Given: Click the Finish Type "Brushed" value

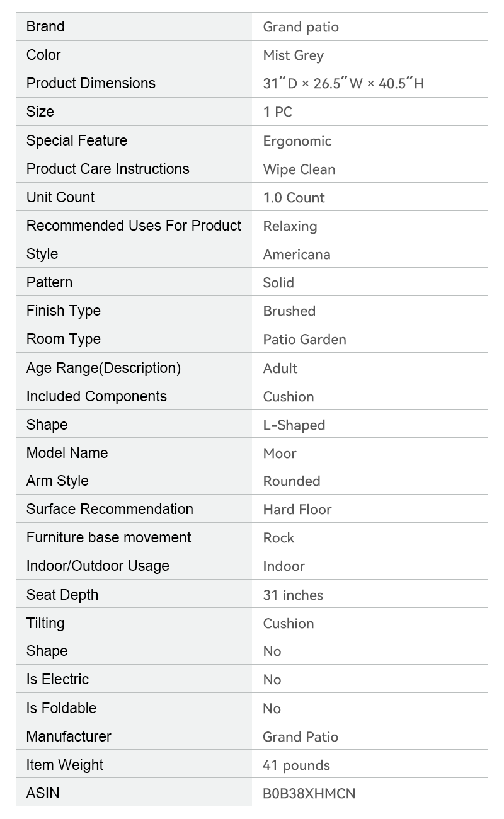Looking at the screenshot, I should click(289, 311).
